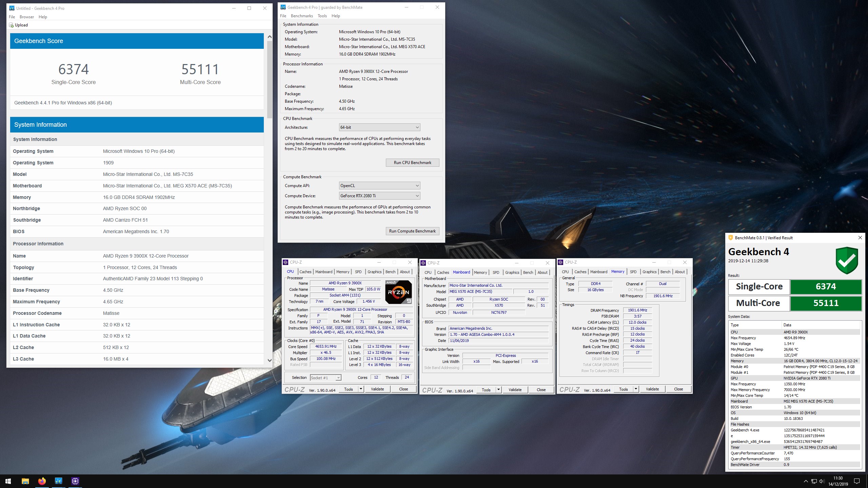Click Validate in the Memory CPU-Z window
Screen dimensions: 868x488
652,389
